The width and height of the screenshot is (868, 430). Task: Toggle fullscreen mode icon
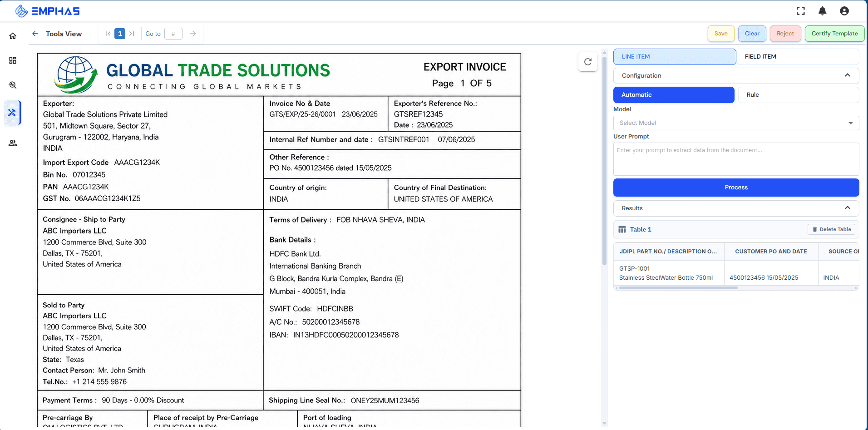coord(801,11)
